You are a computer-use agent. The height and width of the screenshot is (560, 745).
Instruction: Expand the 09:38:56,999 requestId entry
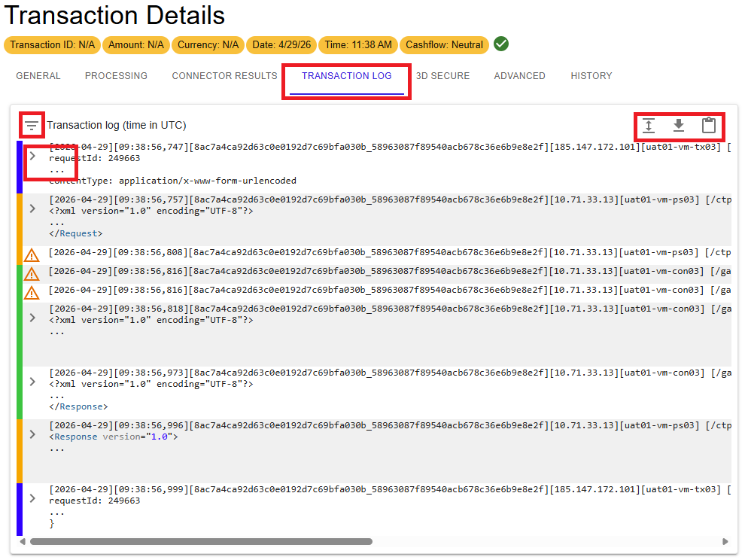tap(32, 498)
